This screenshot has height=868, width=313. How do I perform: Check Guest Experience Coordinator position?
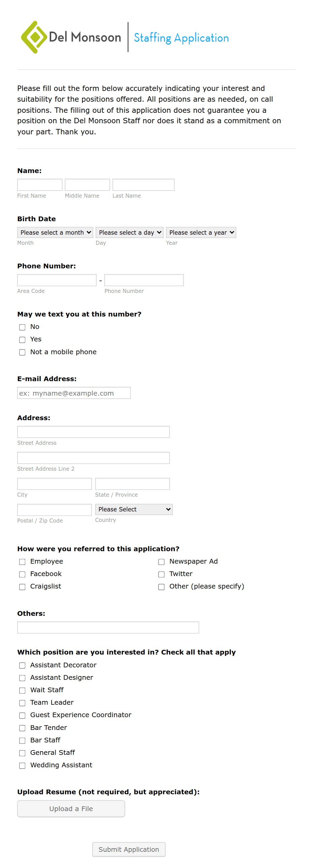click(x=22, y=715)
